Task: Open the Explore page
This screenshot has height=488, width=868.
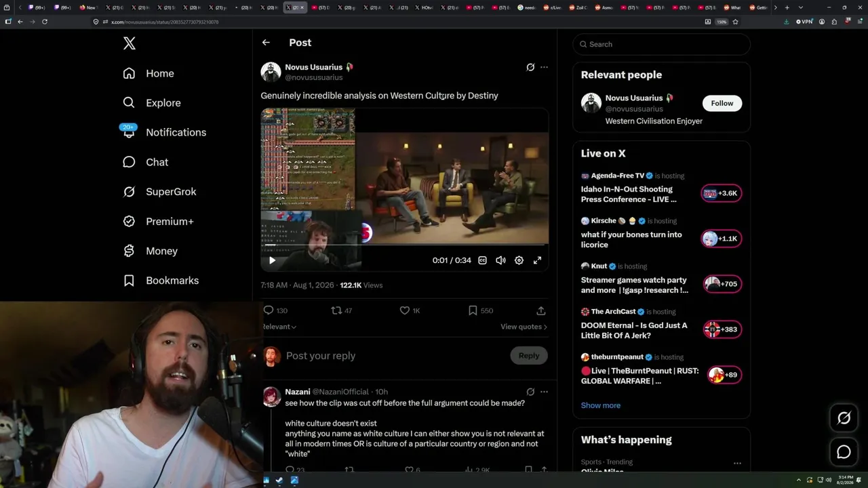Action: (152, 103)
